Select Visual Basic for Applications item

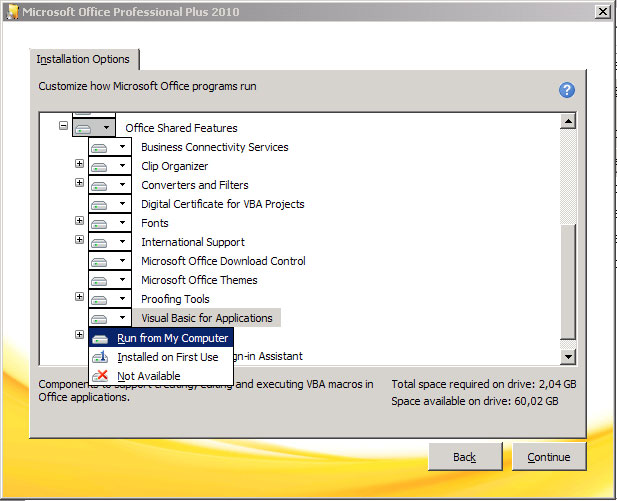pyautogui.click(x=207, y=318)
